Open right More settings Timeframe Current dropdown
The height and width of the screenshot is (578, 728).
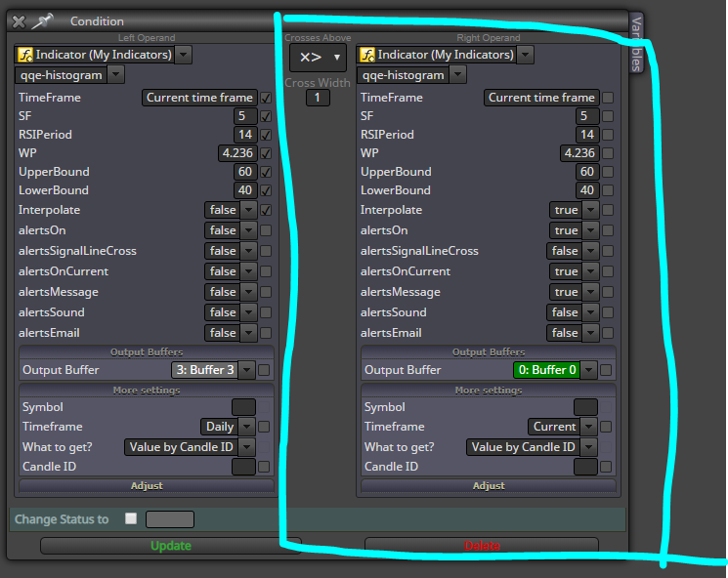coord(588,427)
